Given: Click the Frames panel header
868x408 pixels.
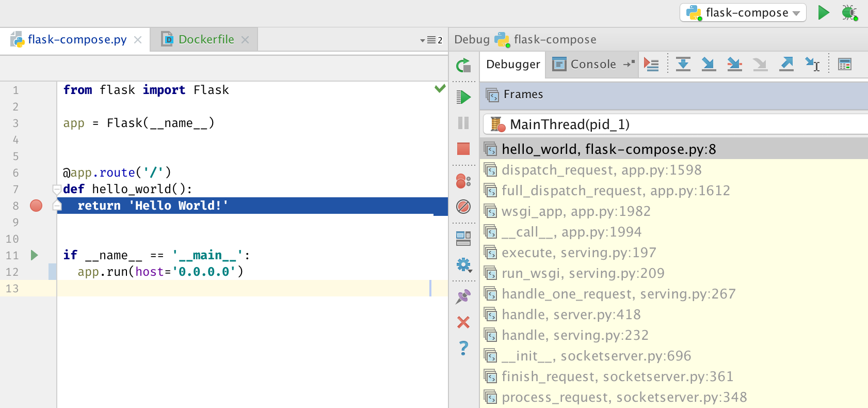Looking at the screenshot, I should [x=674, y=95].
